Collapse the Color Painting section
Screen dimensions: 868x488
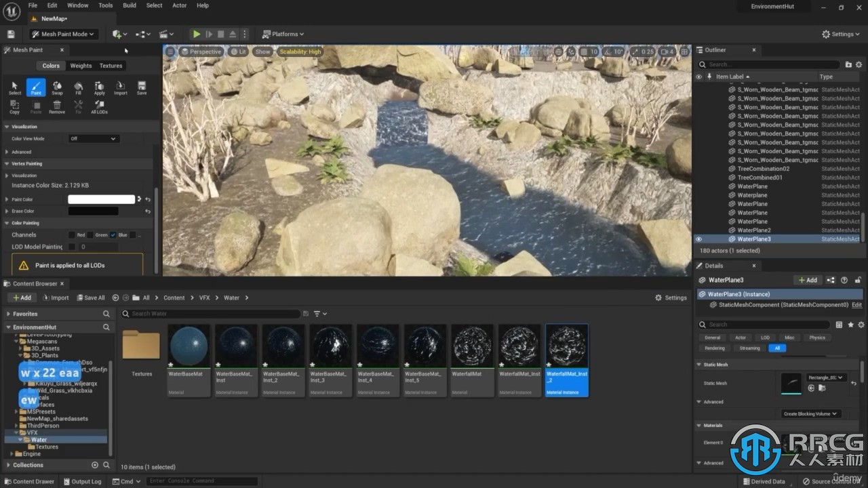[x=7, y=223]
